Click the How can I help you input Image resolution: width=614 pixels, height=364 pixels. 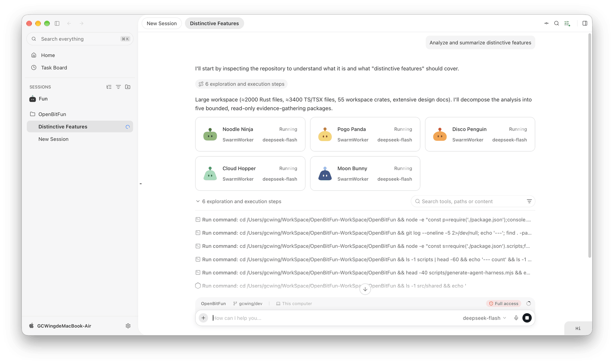click(x=334, y=318)
